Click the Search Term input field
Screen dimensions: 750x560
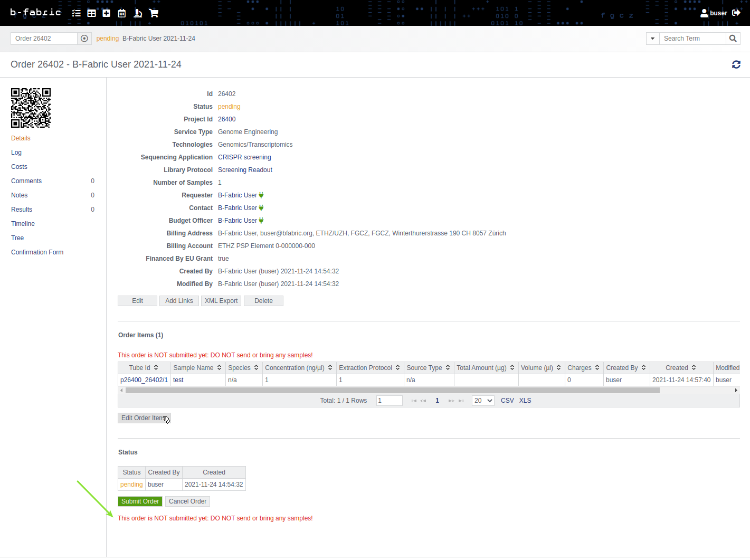[x=692, y=39]
